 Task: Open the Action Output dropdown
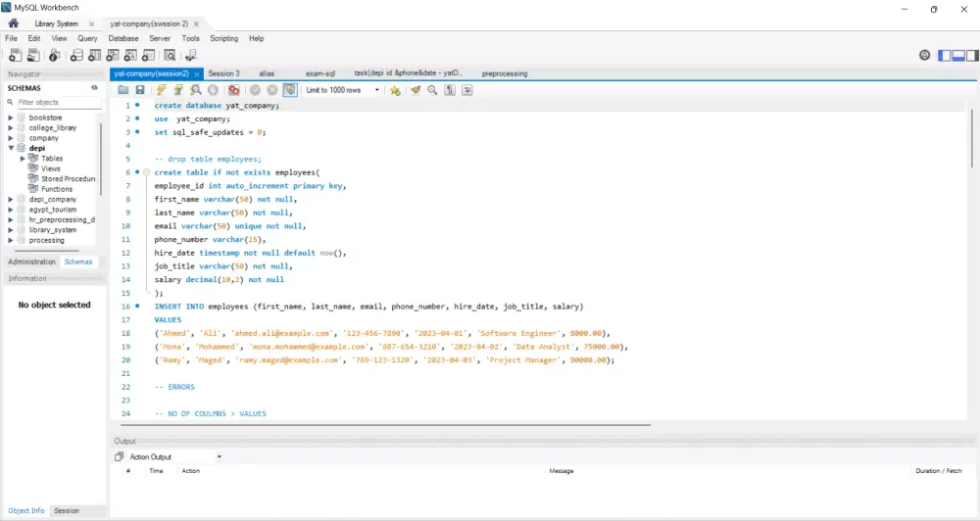click(220, 456)
